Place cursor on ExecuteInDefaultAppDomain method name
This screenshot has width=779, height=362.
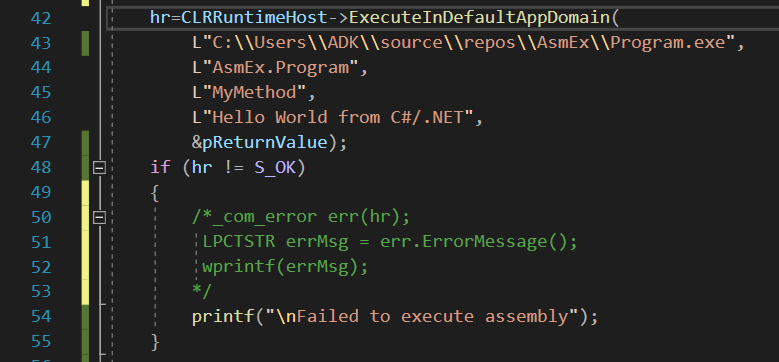479,18
